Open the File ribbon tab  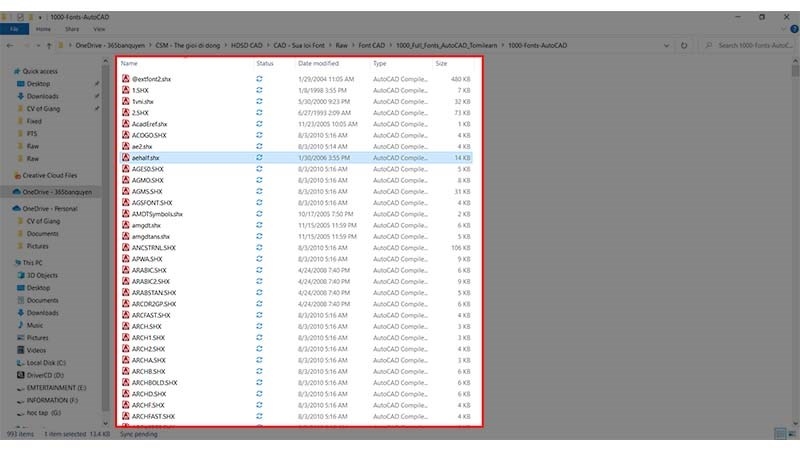(14, 29)
